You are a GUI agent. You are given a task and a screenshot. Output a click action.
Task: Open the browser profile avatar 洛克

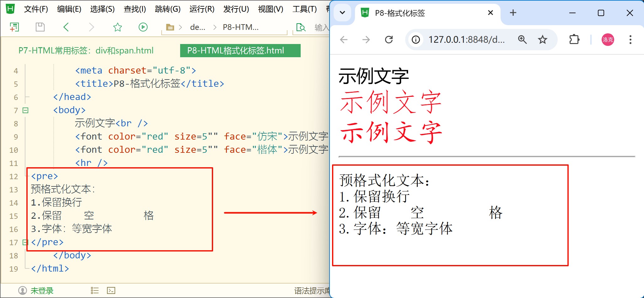click(x=608, y=40)
